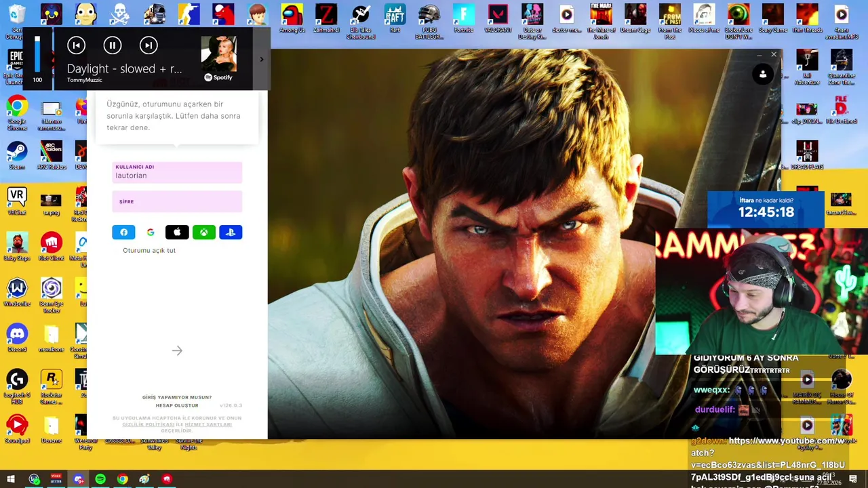
Task: Open the Discord desktop shortcut
Action: pos(17,338)
